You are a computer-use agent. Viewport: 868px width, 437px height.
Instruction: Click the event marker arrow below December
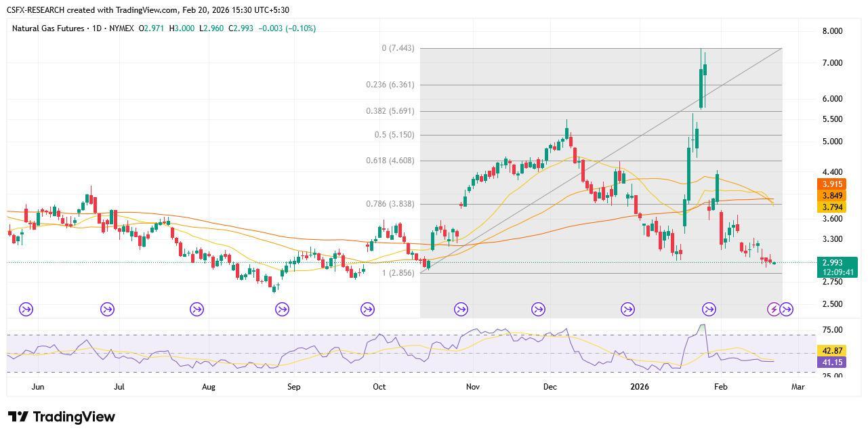(x=537, y=310)
